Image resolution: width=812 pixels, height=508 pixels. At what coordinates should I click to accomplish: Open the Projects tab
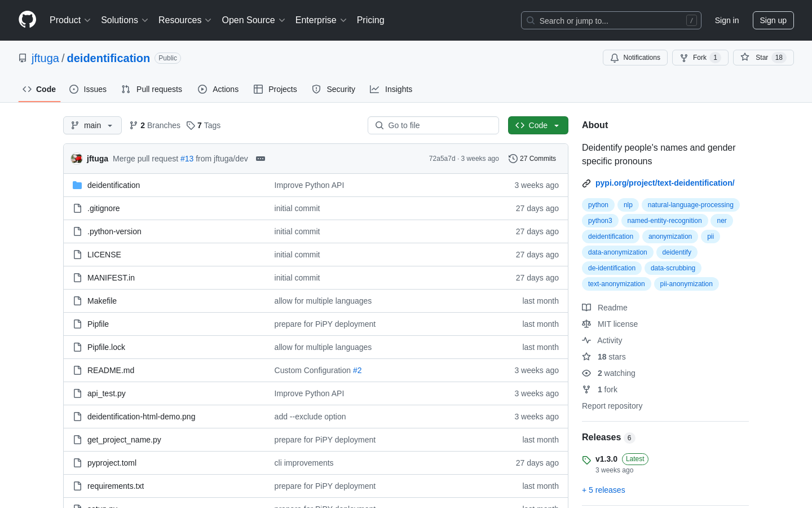click(275, 89)
